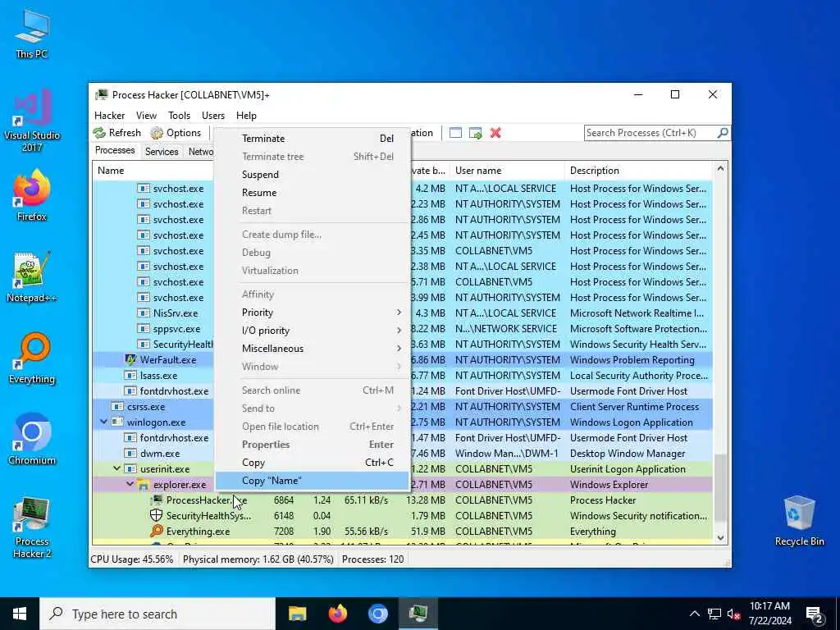840x630 pixels.
Task: Expand the Priority submenu
Action: pyautogui.click(x=313, y=313)
